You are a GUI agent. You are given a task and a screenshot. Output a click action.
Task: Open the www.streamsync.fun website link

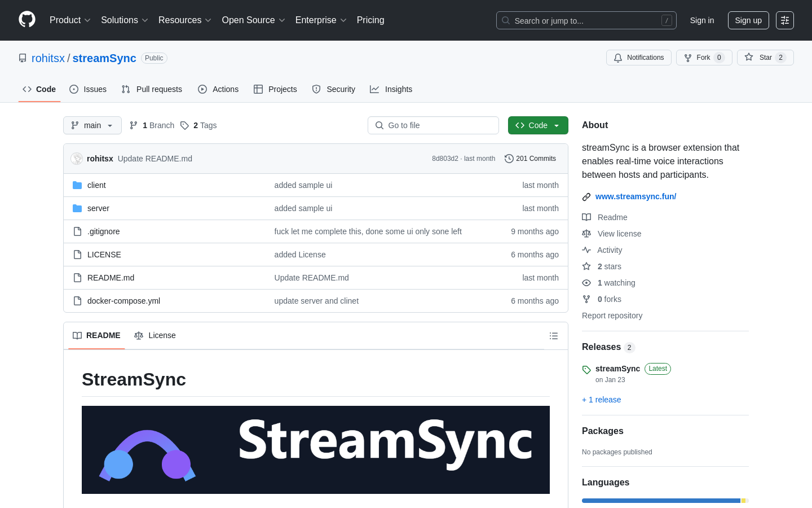tap(636, 196)
